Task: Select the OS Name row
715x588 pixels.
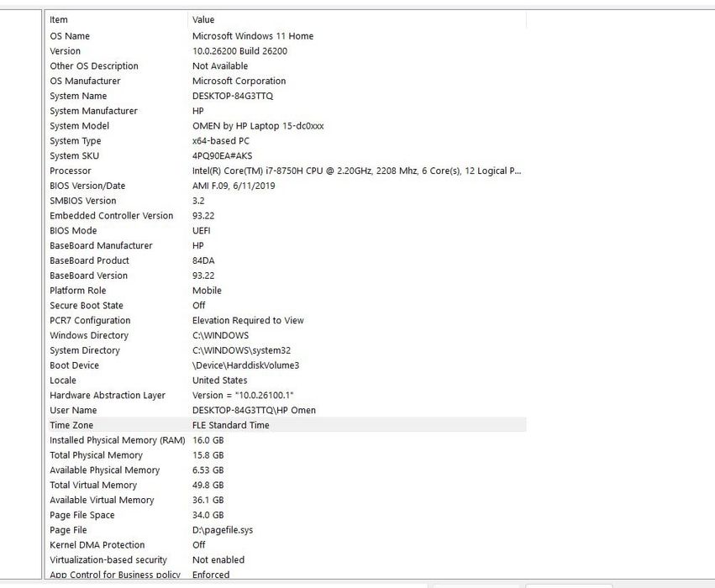Action: coord(70,36)
